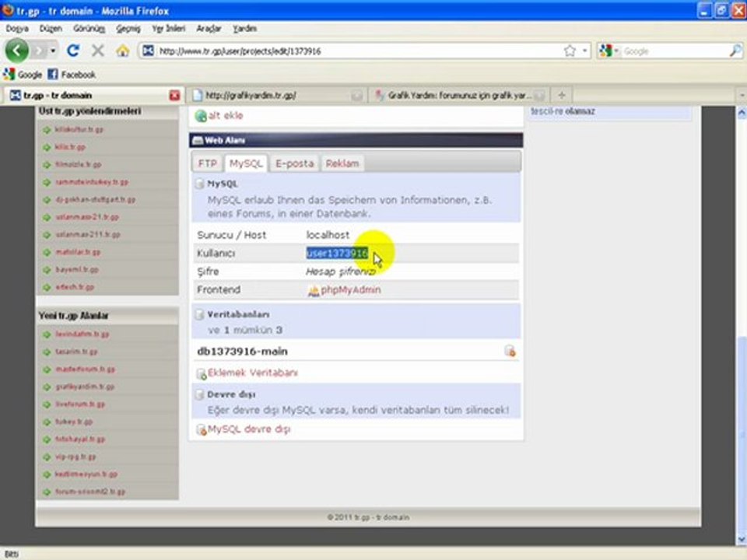This screenshot has height=560, width=747.
Task: Close the tr.gp - tr domain tab
Action: click(x=174, y=95)
